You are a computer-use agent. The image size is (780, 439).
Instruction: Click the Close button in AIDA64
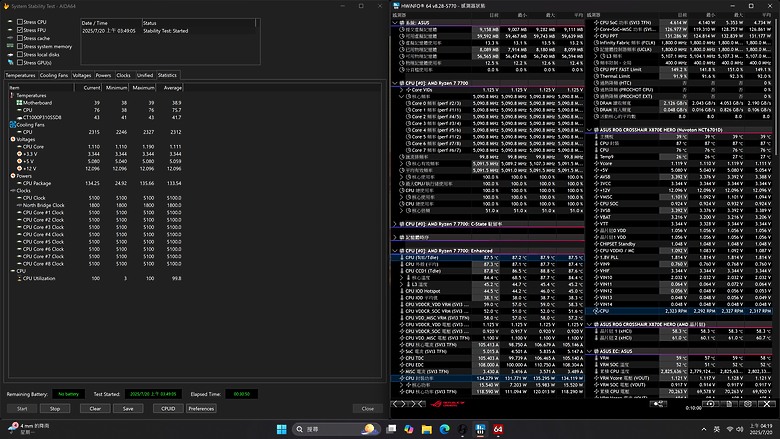coord(368,409)
